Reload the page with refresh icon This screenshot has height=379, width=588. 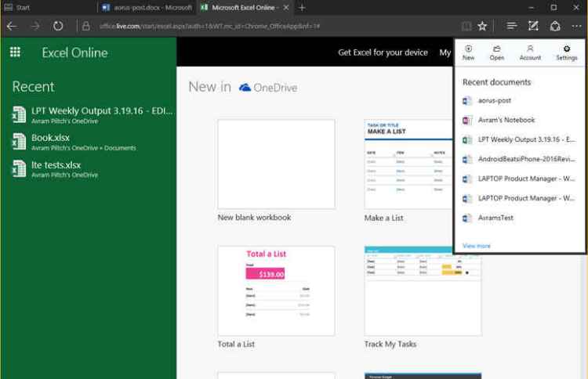[58, 26]
